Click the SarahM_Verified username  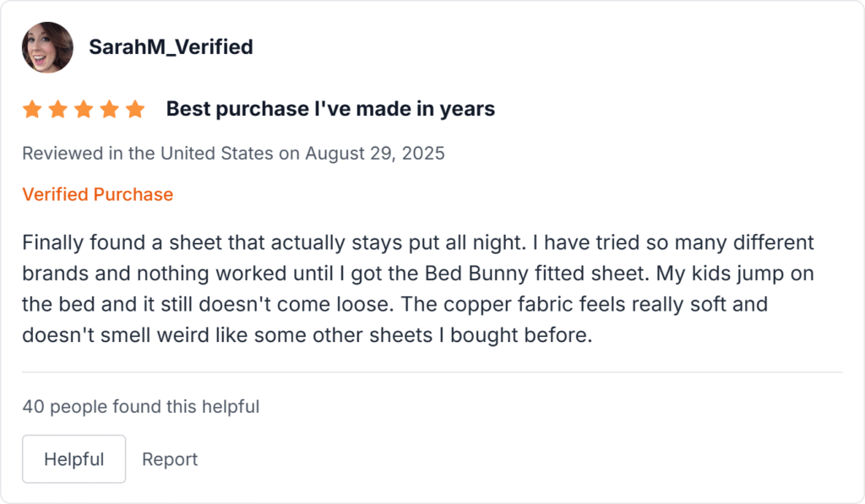pyautogui.click(x=171, y=47)
